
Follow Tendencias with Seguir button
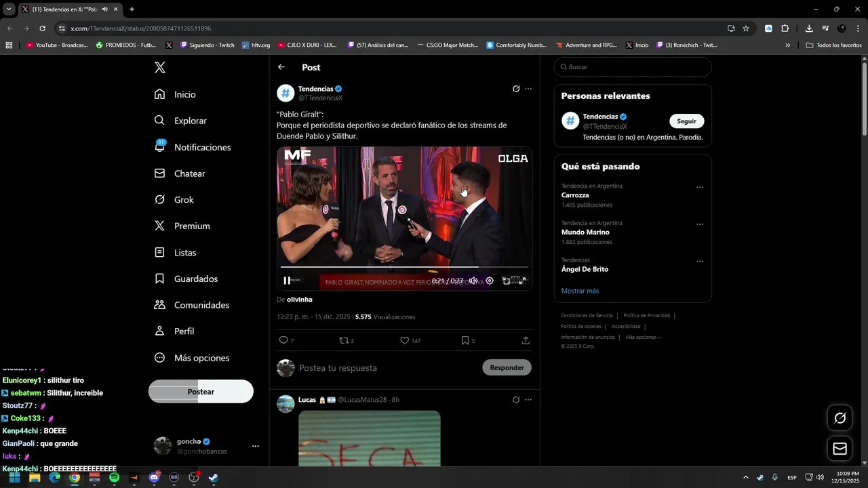[x=686, y=121]
